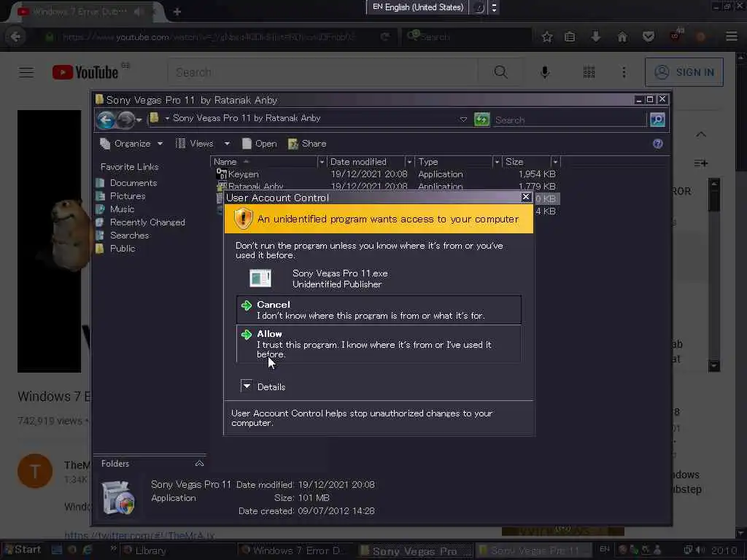
Task: Click the explorer Back arrow button
Action: 106,120
